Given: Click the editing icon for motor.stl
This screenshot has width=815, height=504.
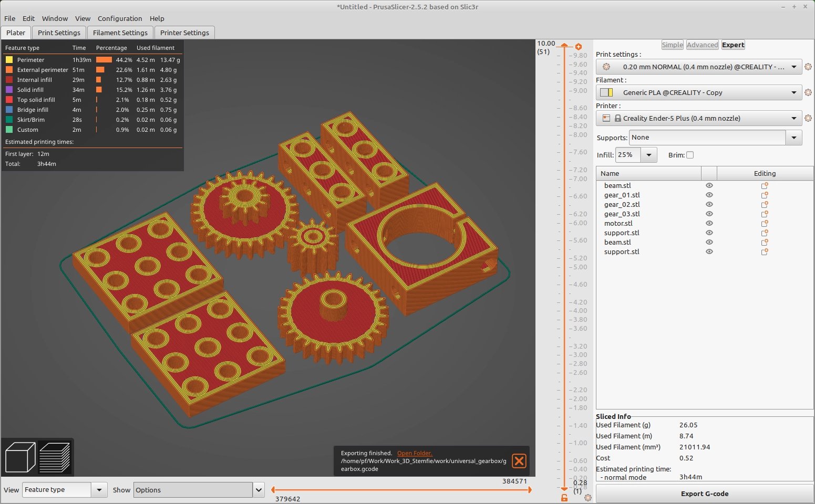Looking at the screenshot, I should pyautogui.click(x=765, y=223).
